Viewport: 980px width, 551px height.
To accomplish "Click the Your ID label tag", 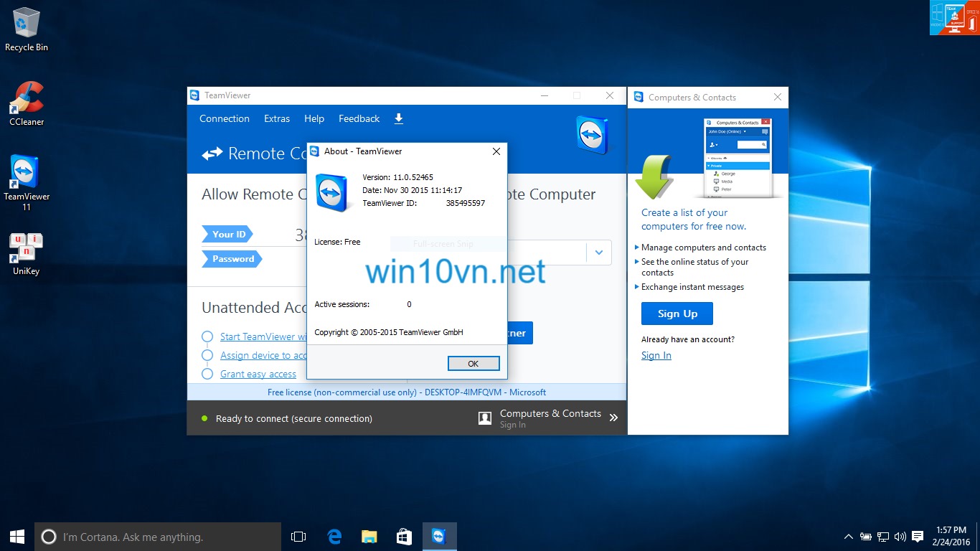I will coord(228,234).
